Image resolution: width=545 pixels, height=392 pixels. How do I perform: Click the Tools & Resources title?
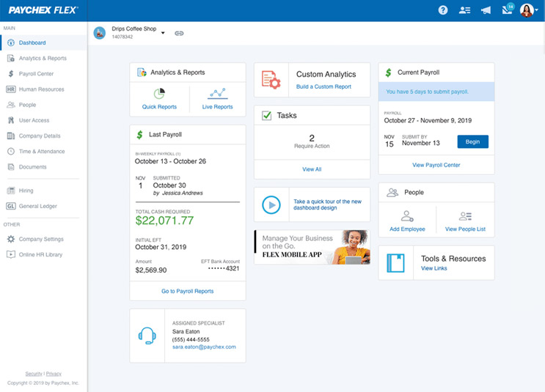(453, 259)
